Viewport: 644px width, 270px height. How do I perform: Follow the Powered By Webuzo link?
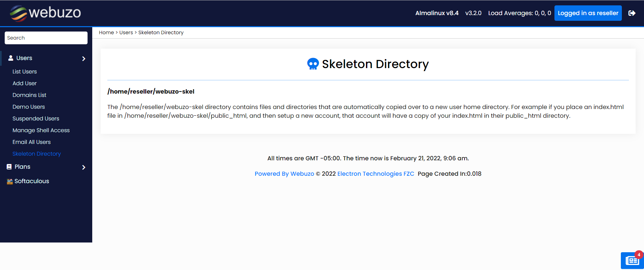(284, 174)
